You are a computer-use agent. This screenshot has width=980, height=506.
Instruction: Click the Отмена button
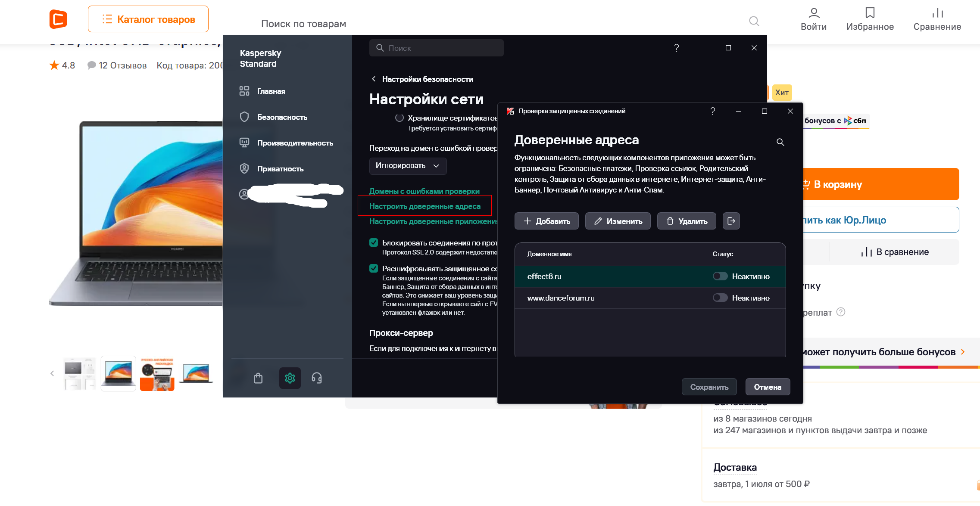click(x=768, y=387)
